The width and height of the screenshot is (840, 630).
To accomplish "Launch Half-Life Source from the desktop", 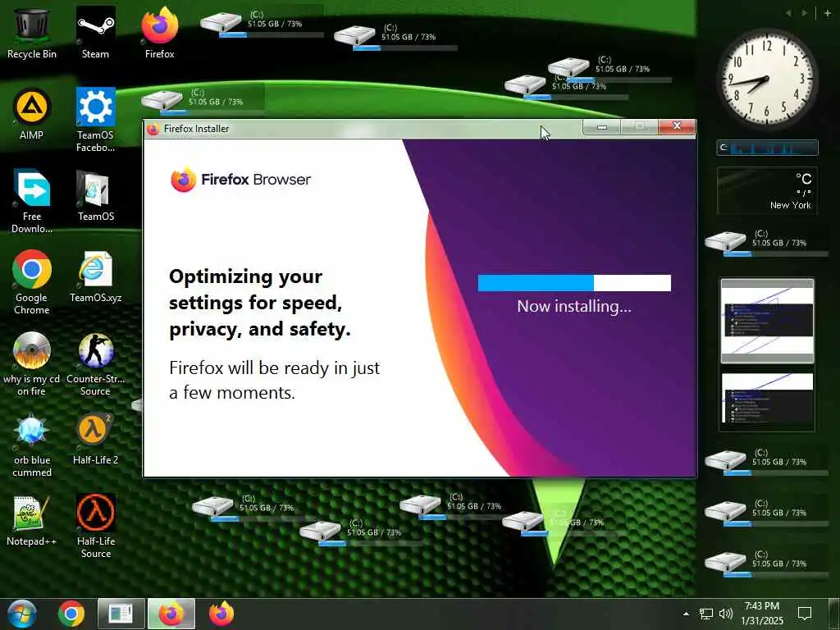I will (x=95, y=527).
